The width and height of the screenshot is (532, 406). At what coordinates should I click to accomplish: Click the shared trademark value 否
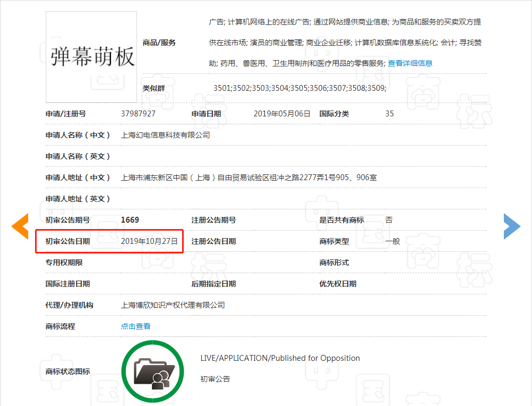click(389, 220)
